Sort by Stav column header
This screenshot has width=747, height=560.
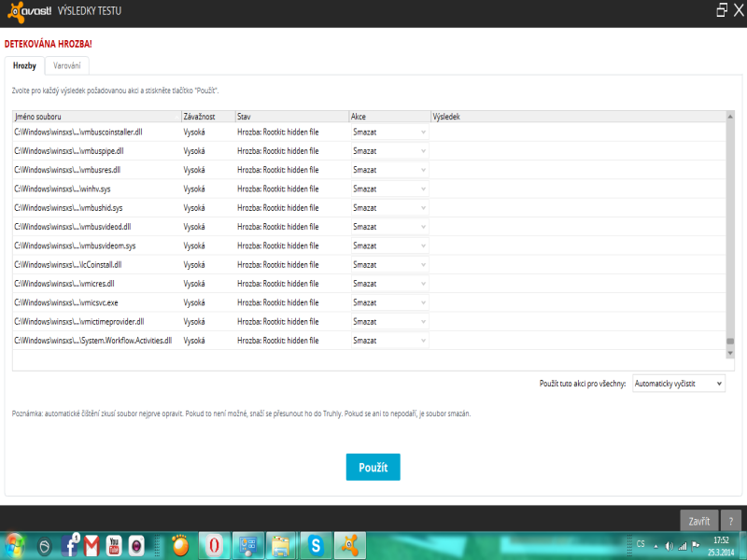click(292, 117)
